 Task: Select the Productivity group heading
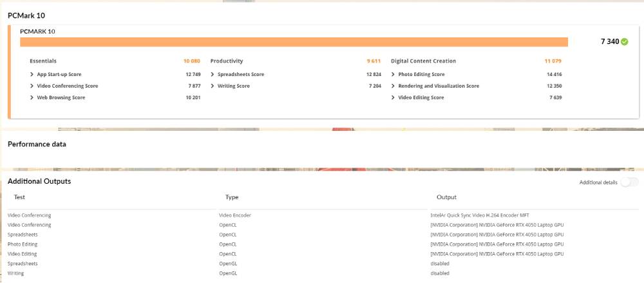(x=227, y=61)
